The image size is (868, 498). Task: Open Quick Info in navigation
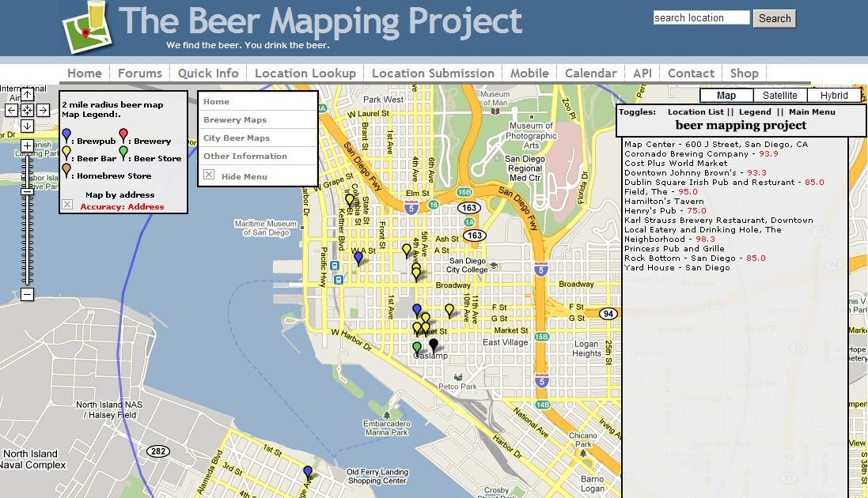(x=208, y=73)
